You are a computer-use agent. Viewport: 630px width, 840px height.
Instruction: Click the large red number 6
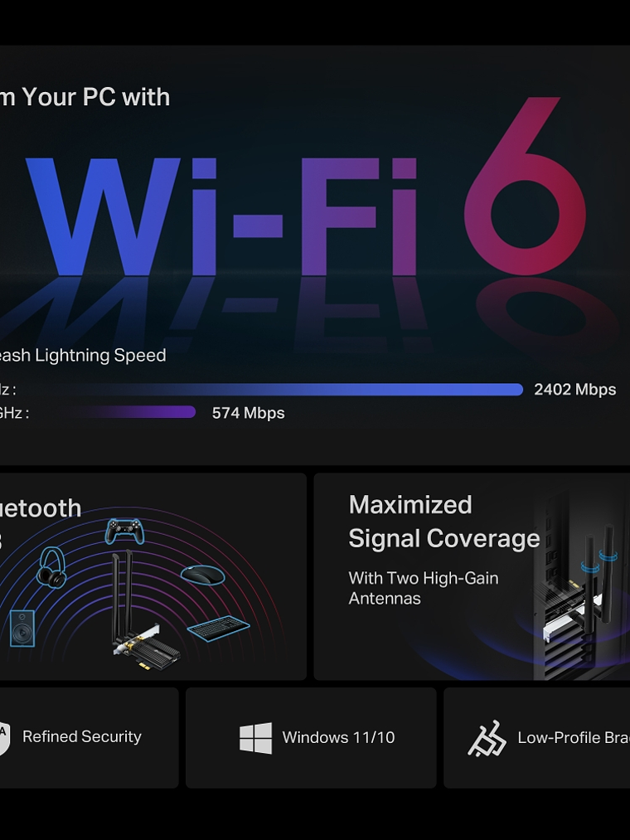(526, 186)
